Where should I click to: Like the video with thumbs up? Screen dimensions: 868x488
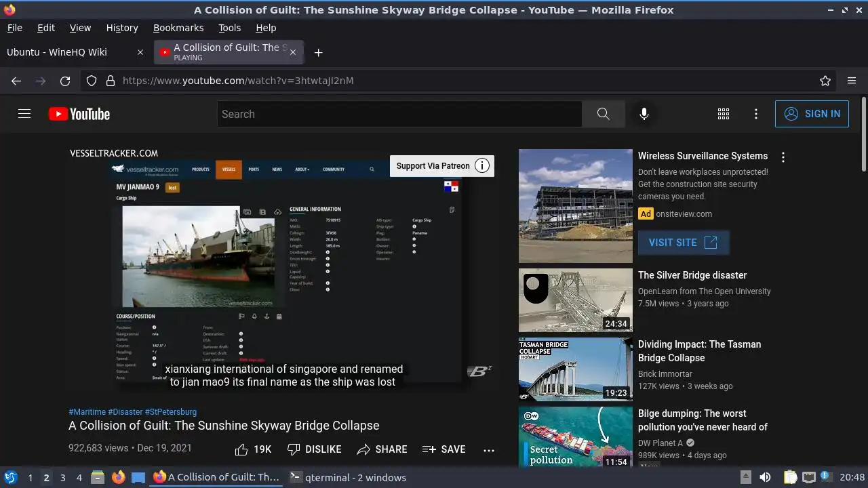[x=252, y=449]
